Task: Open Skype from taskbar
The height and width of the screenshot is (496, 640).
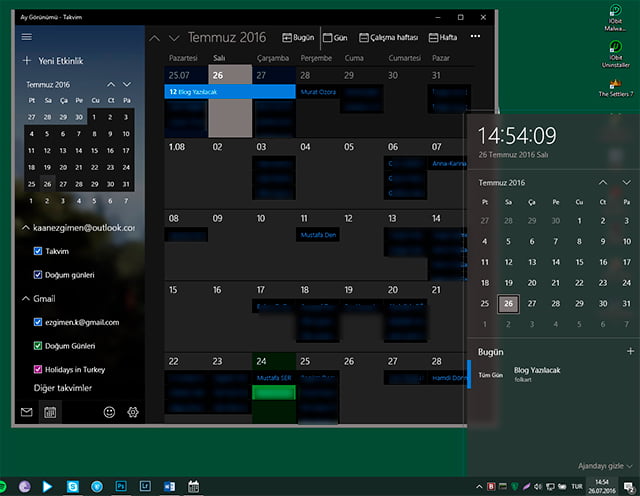Action: coord(73,486)
